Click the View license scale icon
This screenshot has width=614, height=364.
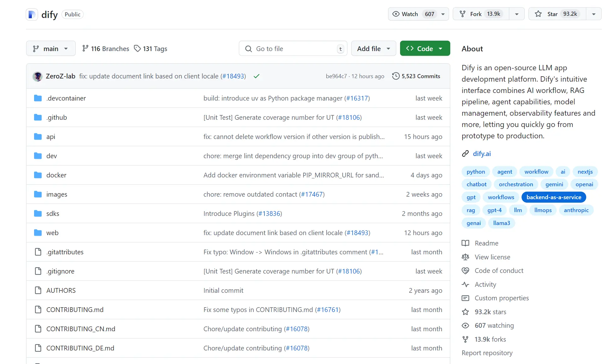point(465,257)
